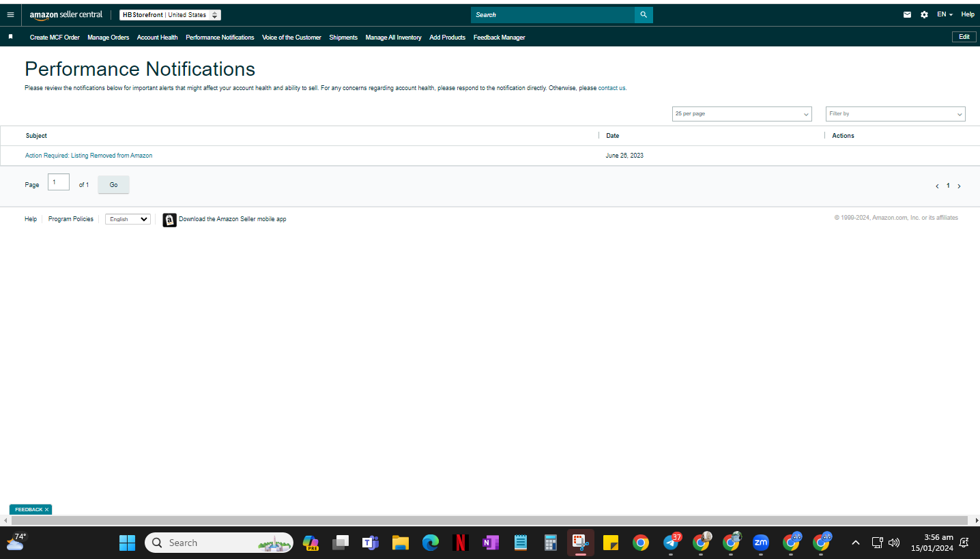Screen dimensions: 980x559
Task: Dismiss the FEEDBACK tab with its X
Action: 46,510
